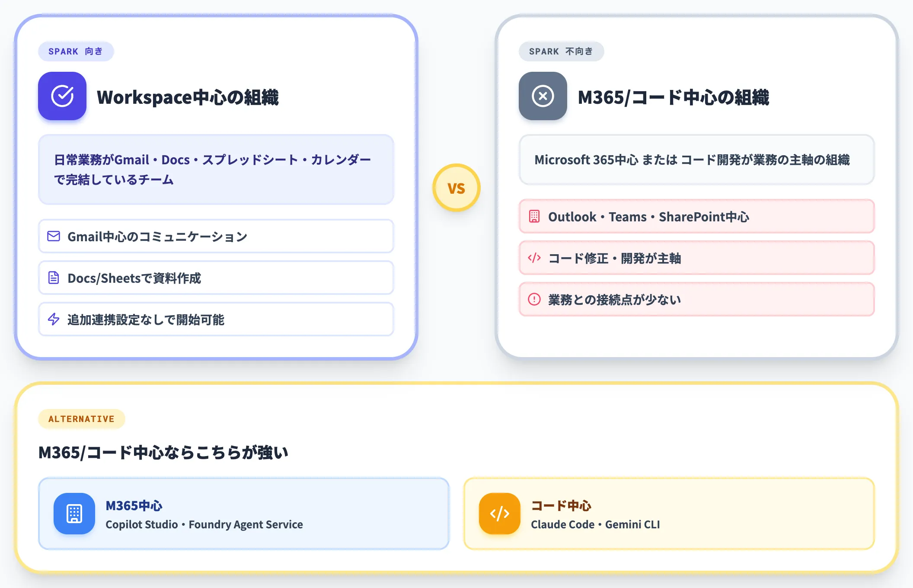
Task: Click the code brackets icon in コード修正 row
Action: point(534,258)
